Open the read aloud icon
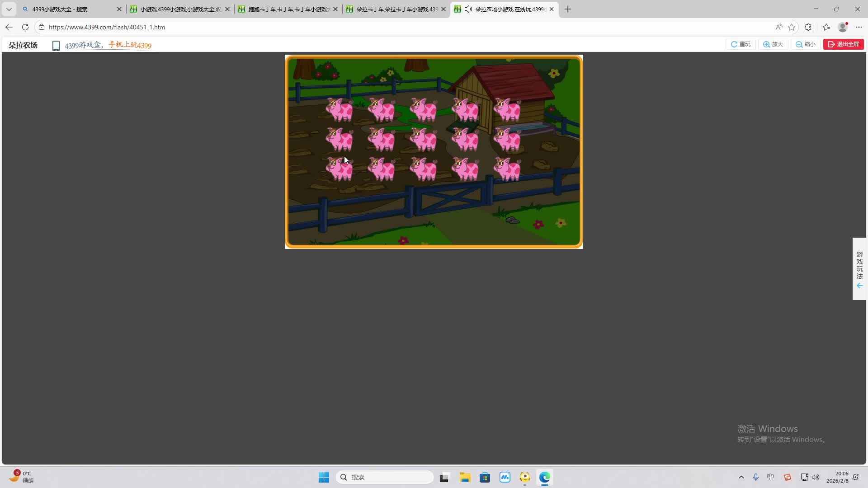The height and width of the screenshot is (488, 868). 778,27
